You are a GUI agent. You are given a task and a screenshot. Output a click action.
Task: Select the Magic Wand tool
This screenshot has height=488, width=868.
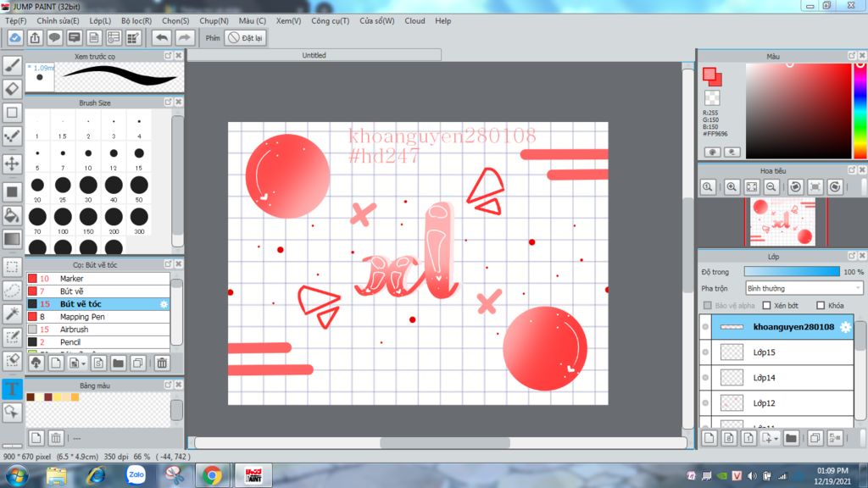(x=12, y=313)
